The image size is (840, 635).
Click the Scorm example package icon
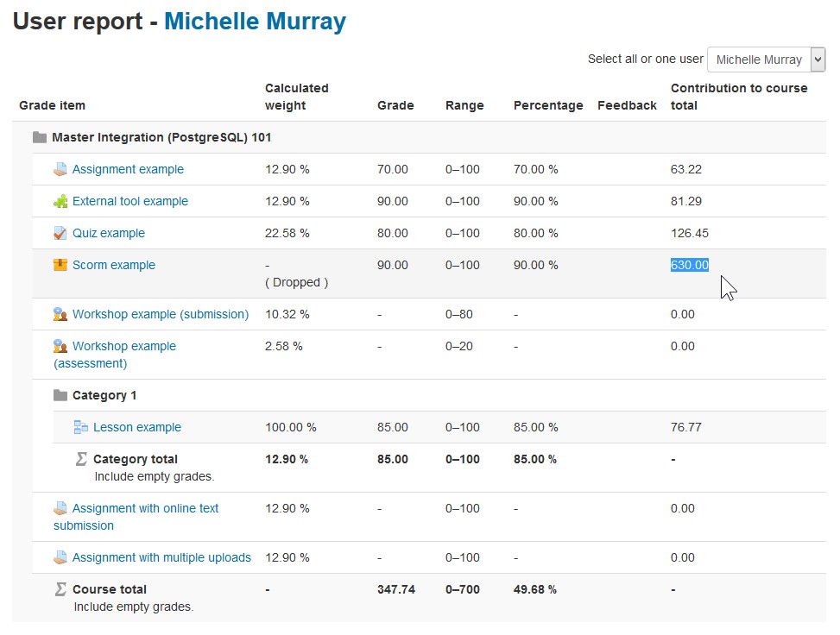pos(60,265)
